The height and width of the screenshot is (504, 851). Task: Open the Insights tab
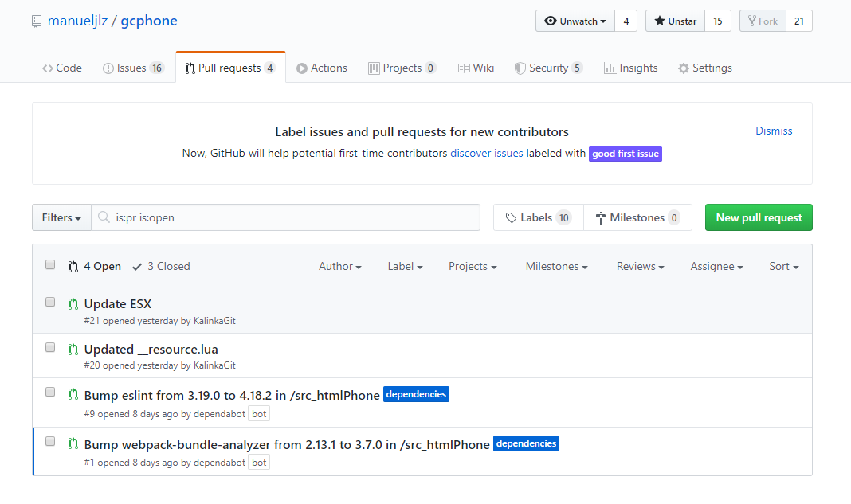pos(630,68)
